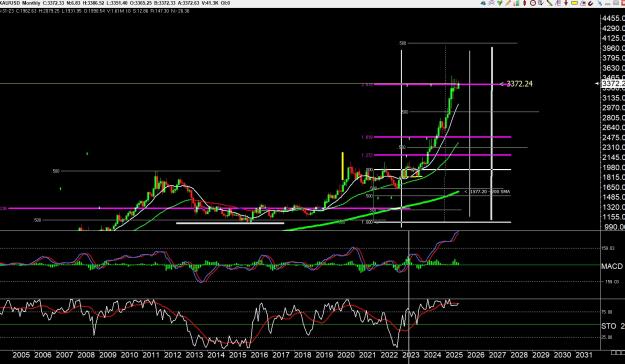Select the diagonal trend line tool icon

(x=550, y=3)
